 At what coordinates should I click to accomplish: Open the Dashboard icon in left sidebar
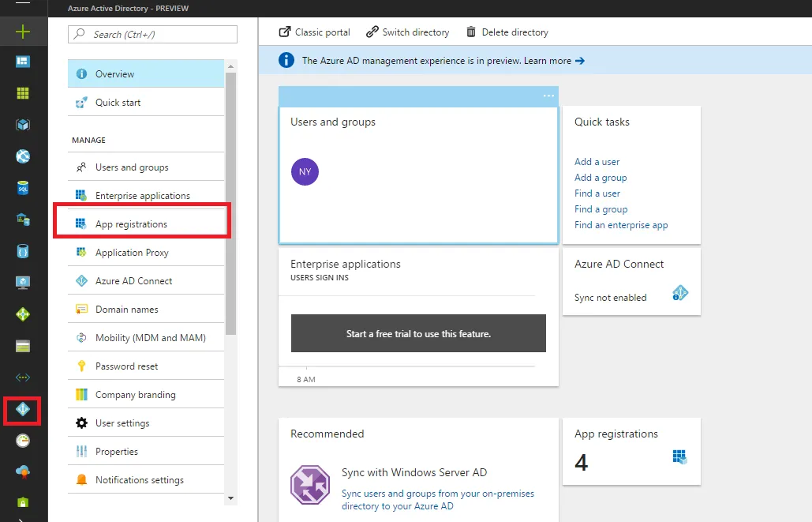23,62
